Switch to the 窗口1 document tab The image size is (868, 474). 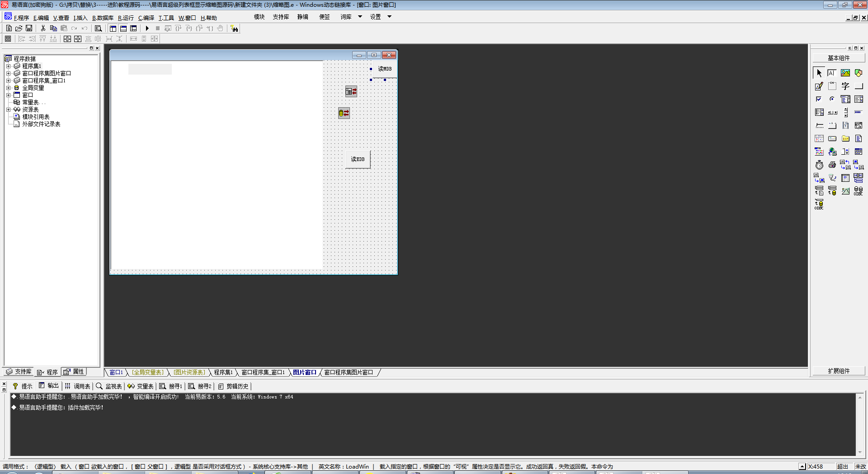coord(116,372)
